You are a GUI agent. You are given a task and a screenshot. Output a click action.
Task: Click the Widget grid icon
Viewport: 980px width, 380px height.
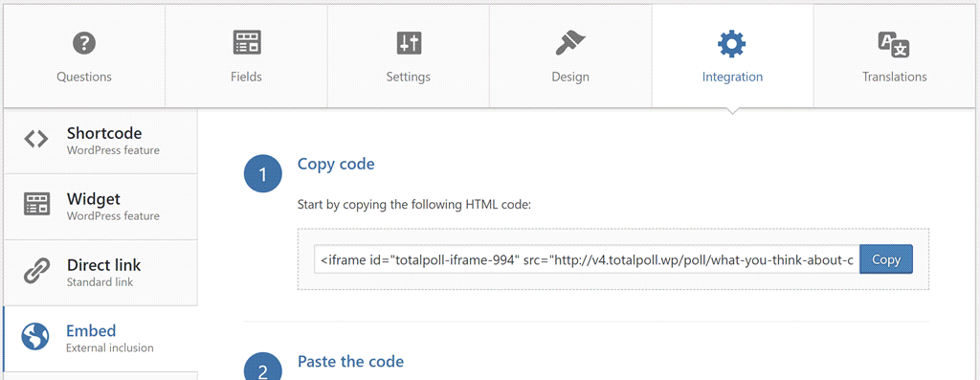click(36, 205)
